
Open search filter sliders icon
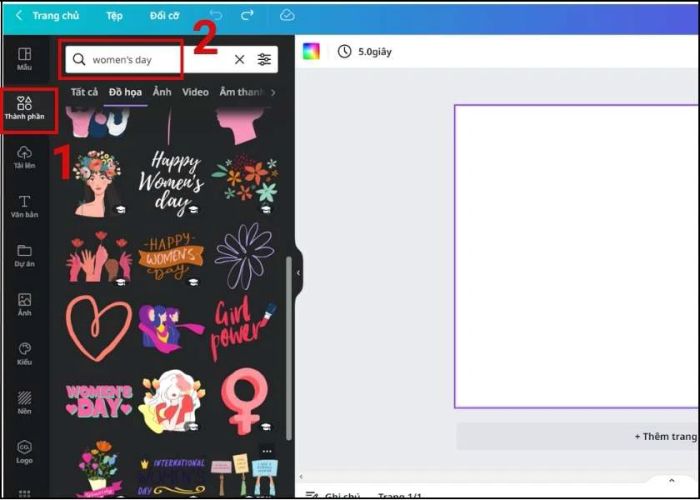click(x=264, y=59)
